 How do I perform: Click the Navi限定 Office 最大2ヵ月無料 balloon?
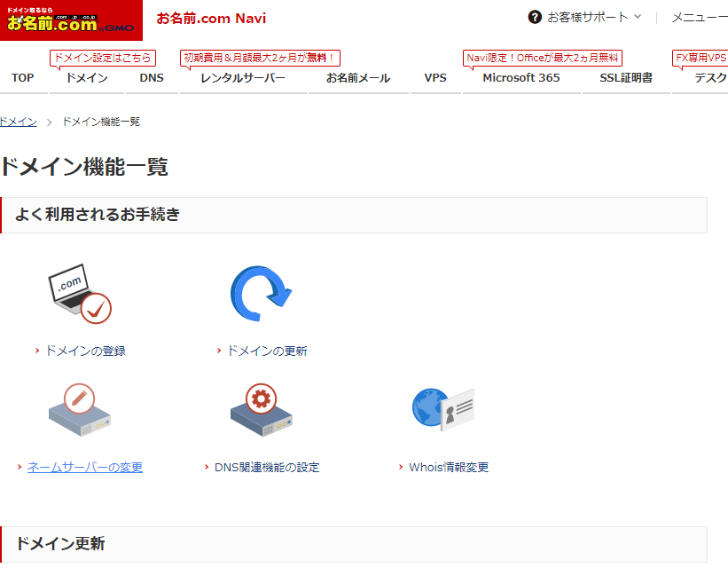pos(543,58)
